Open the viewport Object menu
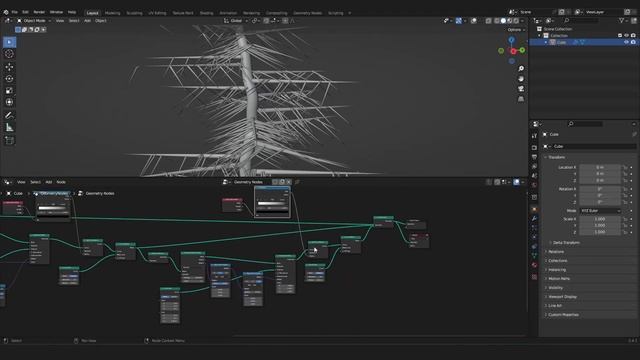This screenshot has width=640, height=360. click(x=100, y=20)
